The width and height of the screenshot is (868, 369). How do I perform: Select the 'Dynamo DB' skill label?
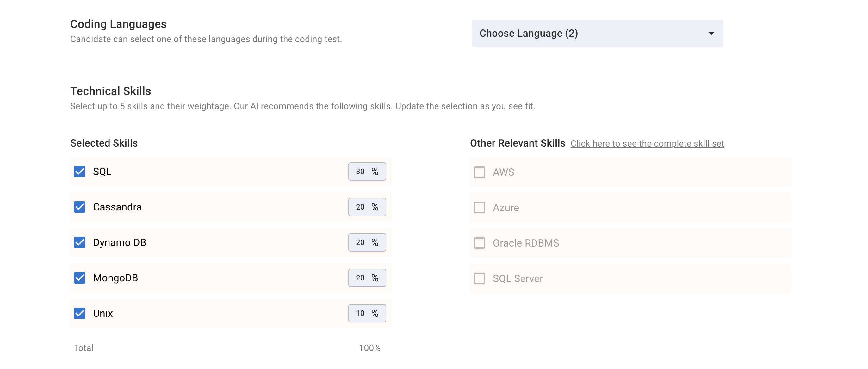click(119, 242)
